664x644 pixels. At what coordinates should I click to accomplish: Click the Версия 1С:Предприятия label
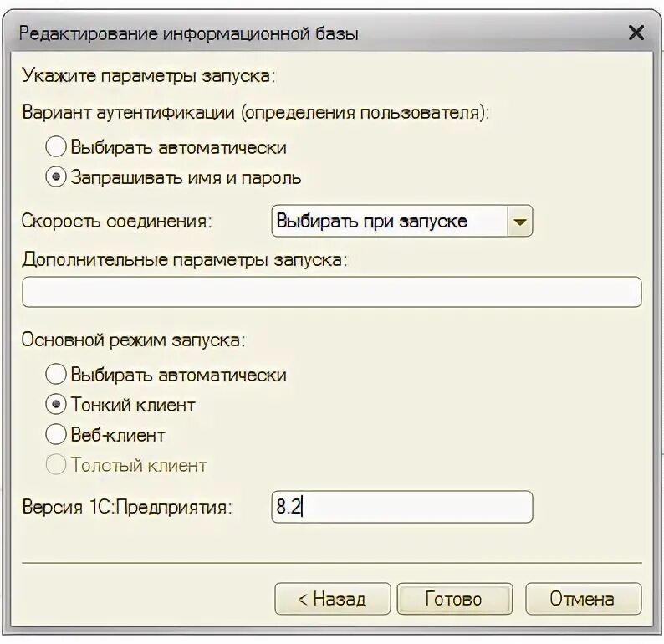127,507
